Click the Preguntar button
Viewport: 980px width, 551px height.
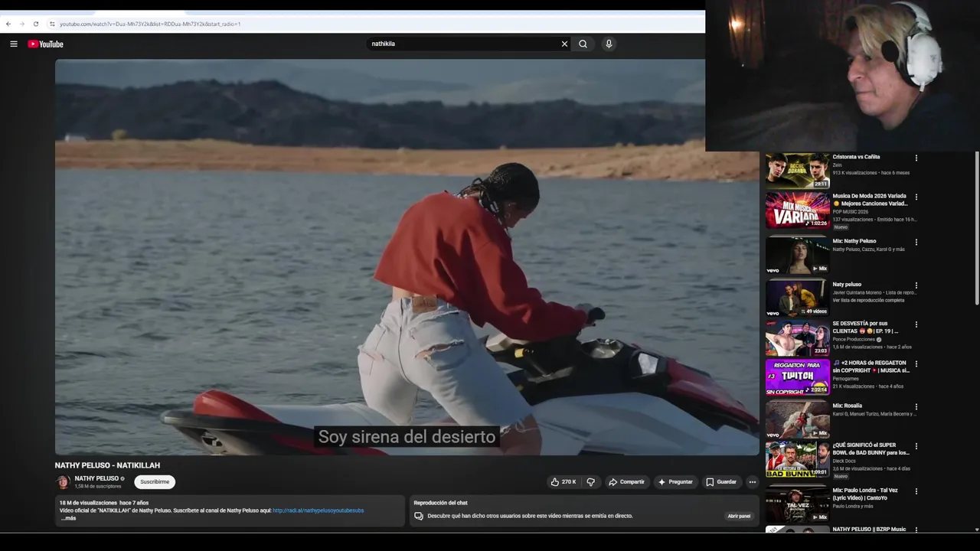pos(675,482)
